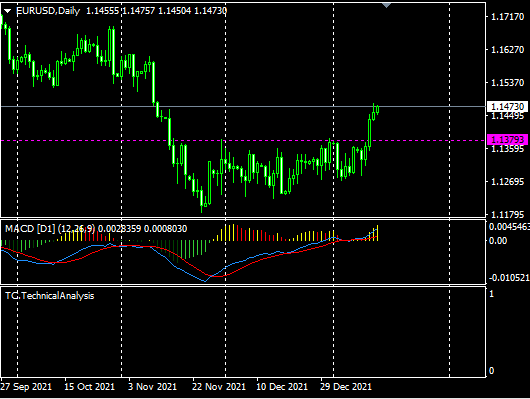
Task: Click the 1.15370 price scale label
Action: click(507, 83)
